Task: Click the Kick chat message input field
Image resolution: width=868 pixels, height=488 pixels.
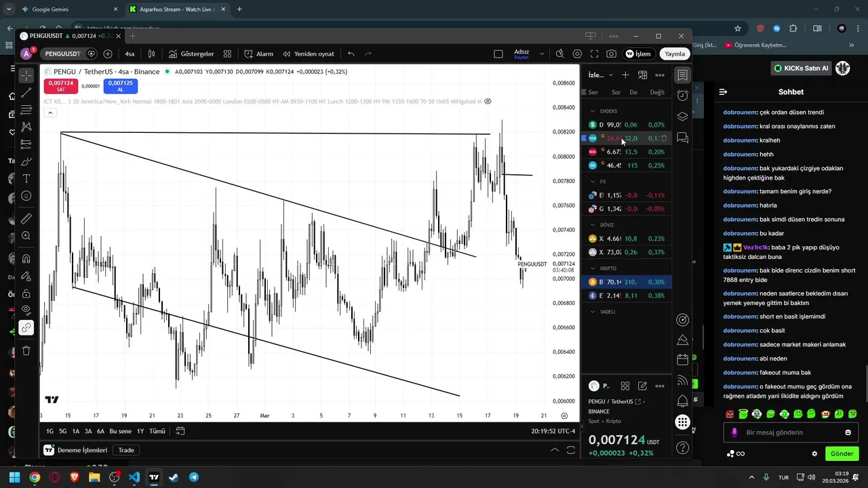Action: pyautogui.click(x=791, y=432)
